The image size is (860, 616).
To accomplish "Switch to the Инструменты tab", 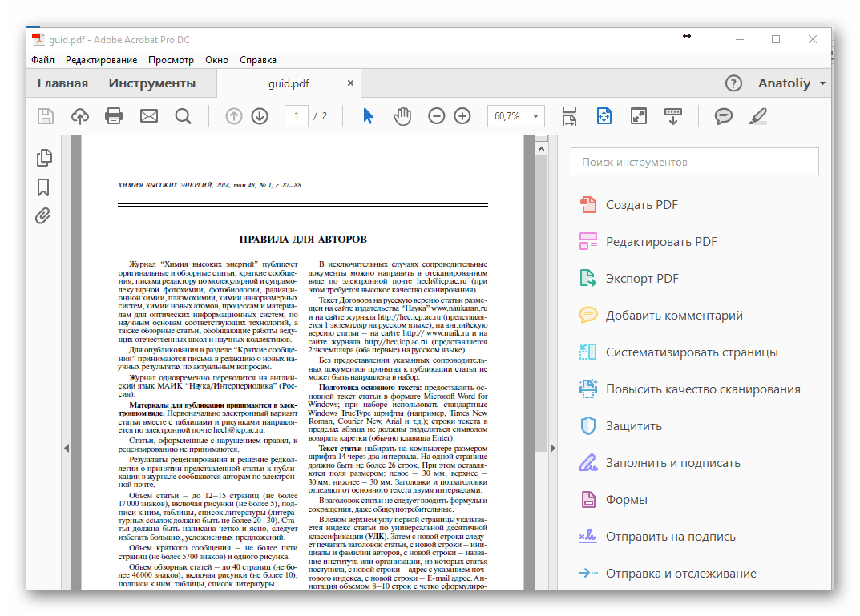I will [152, 83].
